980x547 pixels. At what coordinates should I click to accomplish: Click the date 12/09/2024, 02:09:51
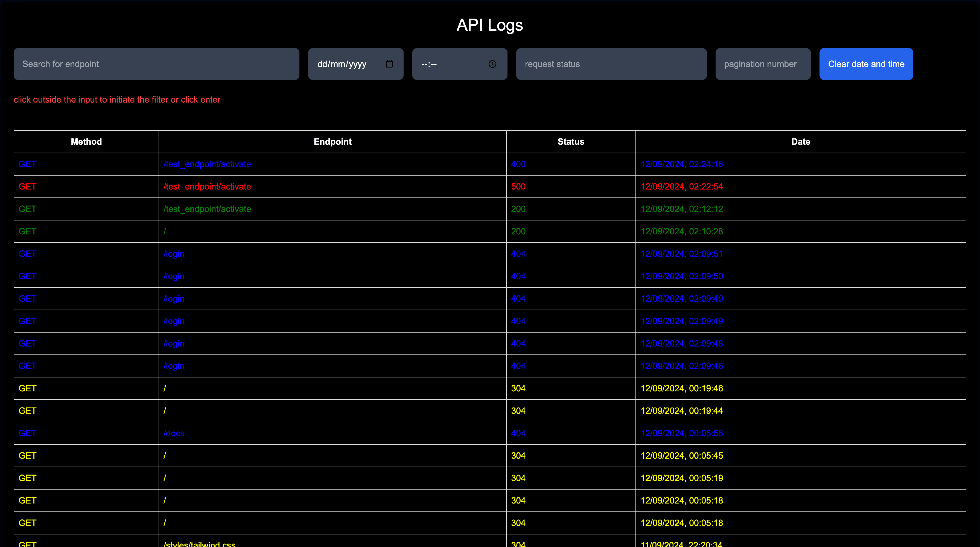click(x=681, y=254)
